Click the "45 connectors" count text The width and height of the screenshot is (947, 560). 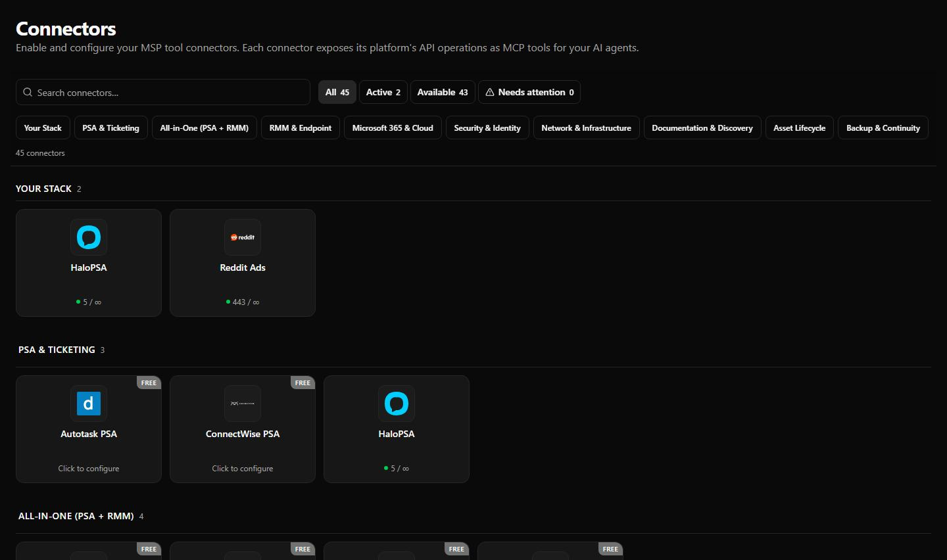point(40,153)
